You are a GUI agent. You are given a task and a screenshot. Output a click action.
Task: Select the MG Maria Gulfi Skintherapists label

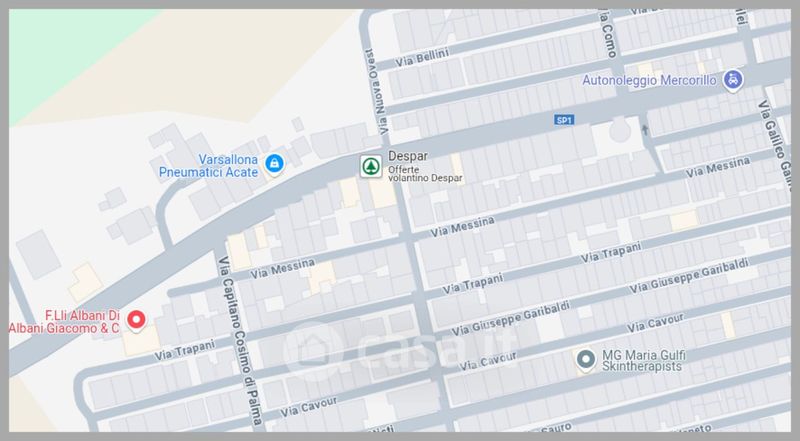[643, 360]
